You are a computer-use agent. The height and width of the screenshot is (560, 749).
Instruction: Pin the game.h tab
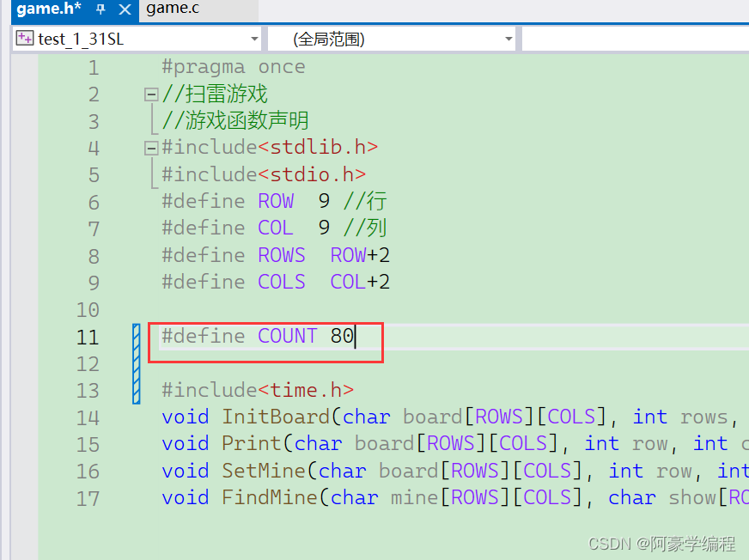100,9
